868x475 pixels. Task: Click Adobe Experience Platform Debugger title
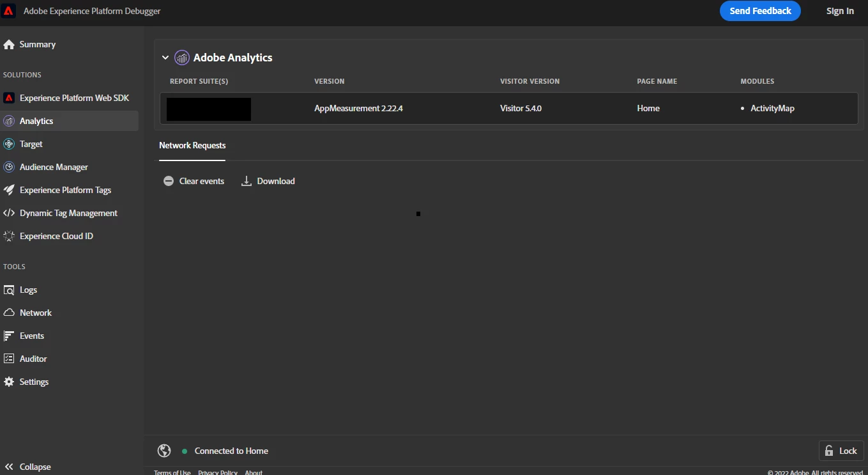[x=92, y=11]
